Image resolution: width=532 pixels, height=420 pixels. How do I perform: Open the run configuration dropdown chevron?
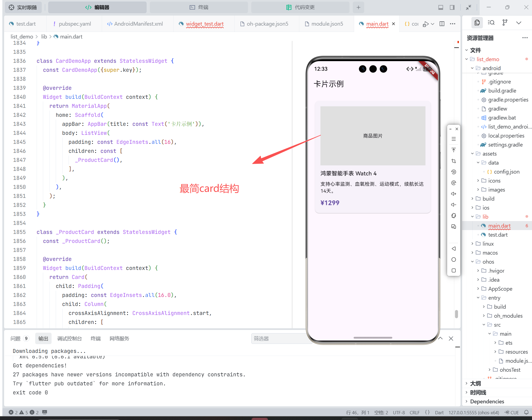click(x=432, y=24)
